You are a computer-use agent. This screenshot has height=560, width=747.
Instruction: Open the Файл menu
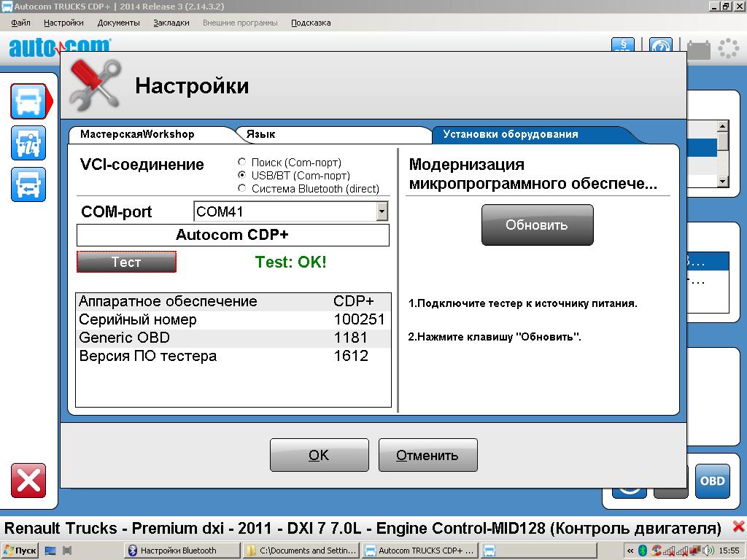coord(20,23)
